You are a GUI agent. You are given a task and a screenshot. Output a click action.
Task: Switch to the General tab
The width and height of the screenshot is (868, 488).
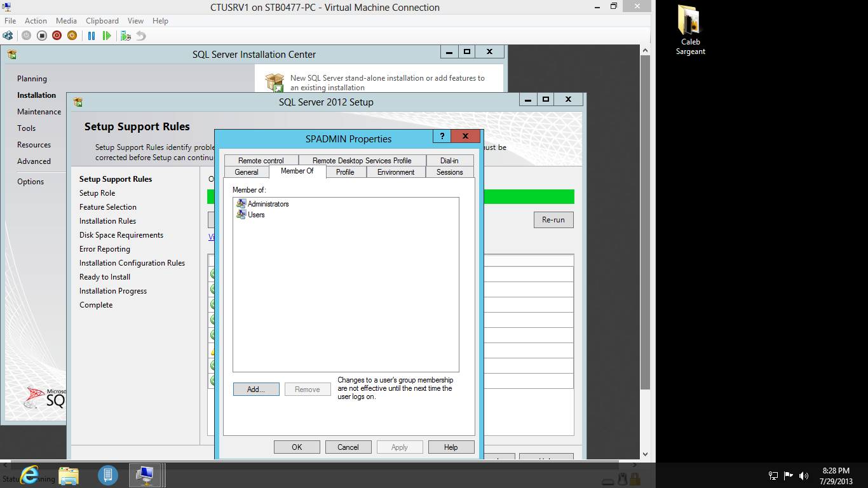[247, 172]
